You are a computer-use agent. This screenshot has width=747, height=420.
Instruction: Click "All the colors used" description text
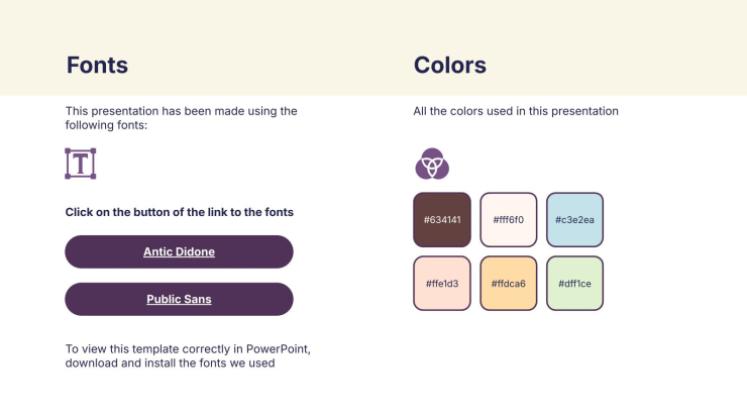coord(516,111)
